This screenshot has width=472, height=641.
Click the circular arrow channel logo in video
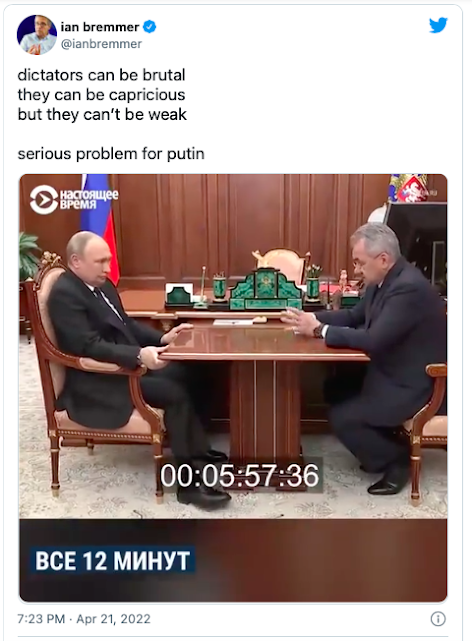44,199
